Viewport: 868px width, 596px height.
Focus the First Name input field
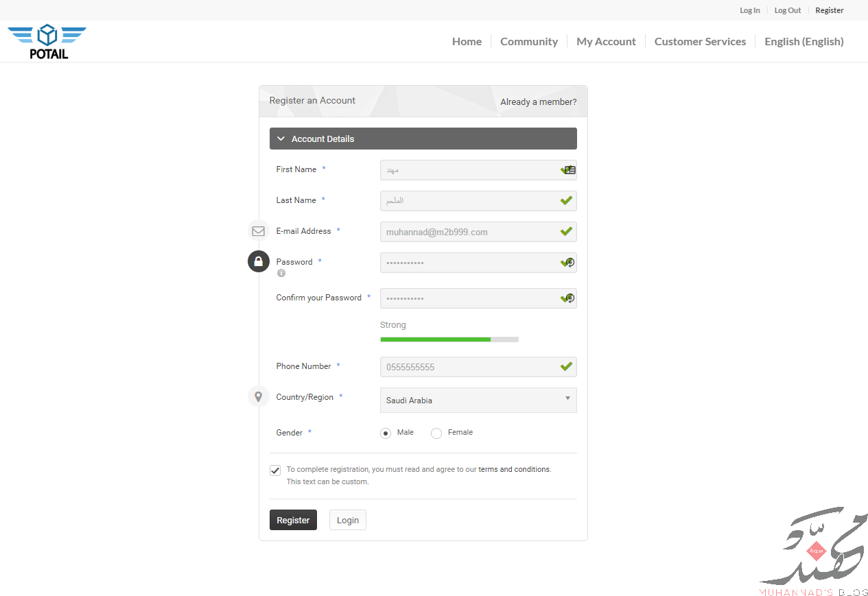click(x=478, y=170)
